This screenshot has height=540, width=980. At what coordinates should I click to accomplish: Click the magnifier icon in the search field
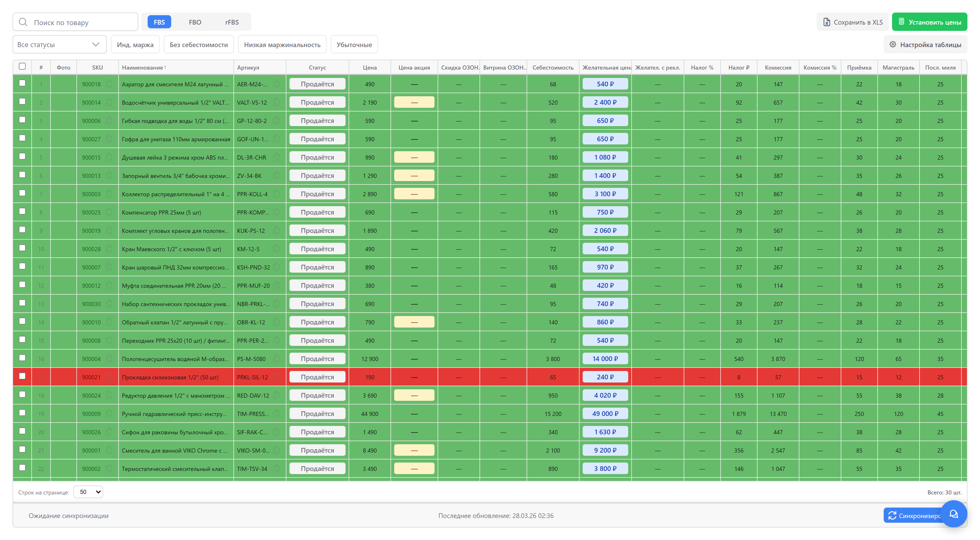coord(23,22)
